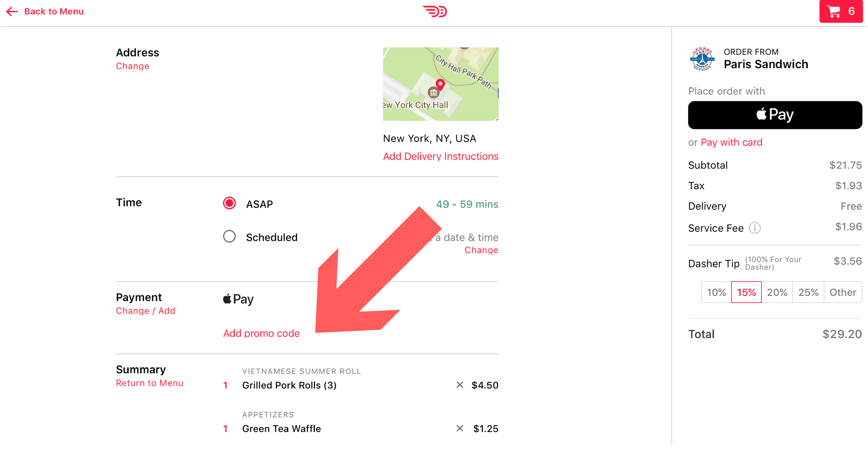
Task: Click Pay with card alternative payment option
Action: coord(731,142)
